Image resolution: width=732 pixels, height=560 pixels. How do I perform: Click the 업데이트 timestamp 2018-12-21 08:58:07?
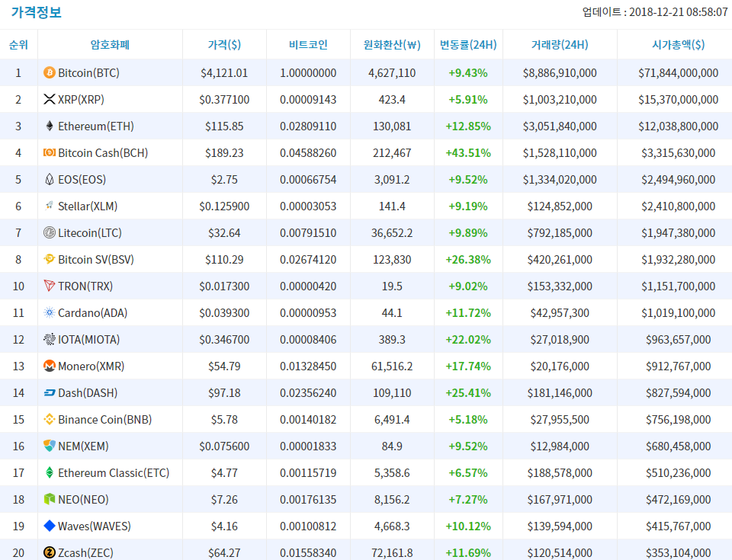[x=679, y=11]
